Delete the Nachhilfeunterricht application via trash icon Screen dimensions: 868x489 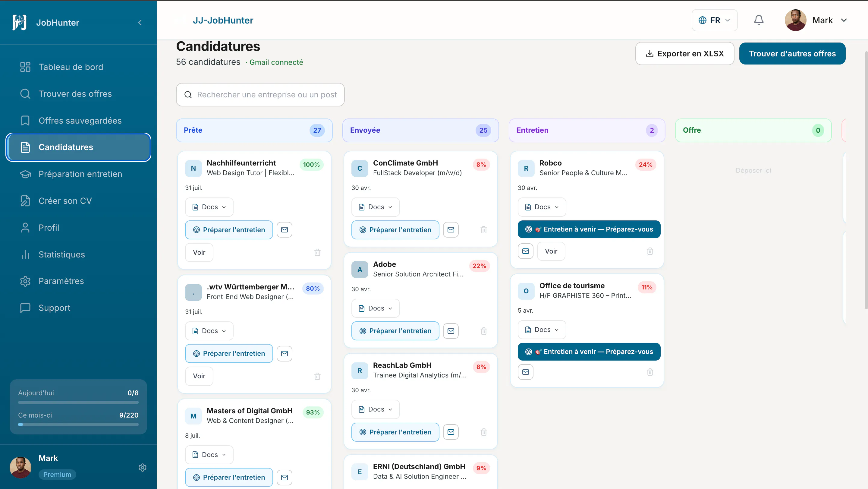pos(317,252)
